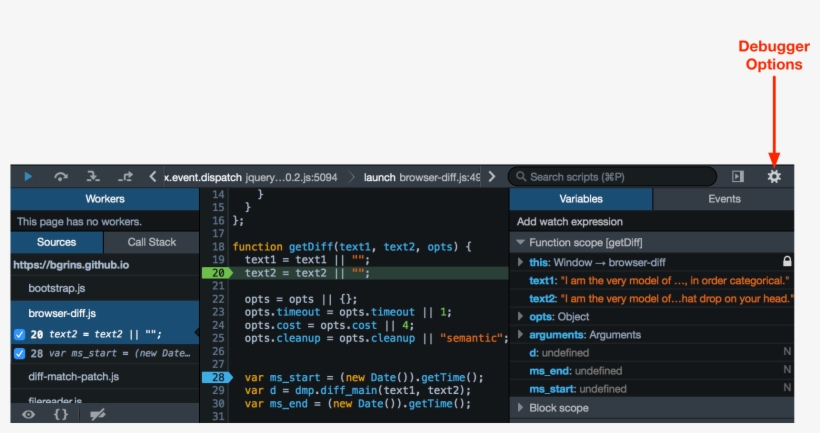This screenshot has width=820, height=433.
Task: Open bootstrap.js in sources list
Action: click(56, 288)
